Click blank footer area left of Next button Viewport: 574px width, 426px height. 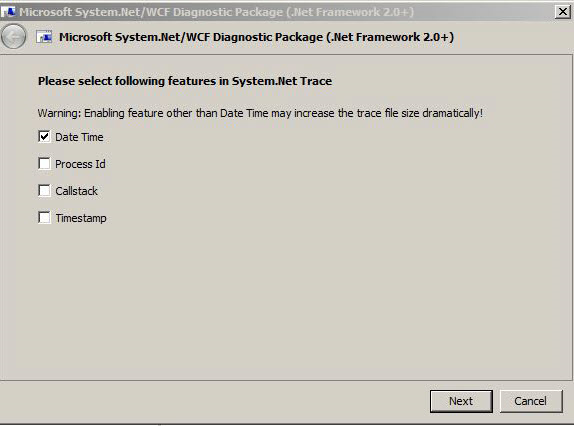coord(212,401)
